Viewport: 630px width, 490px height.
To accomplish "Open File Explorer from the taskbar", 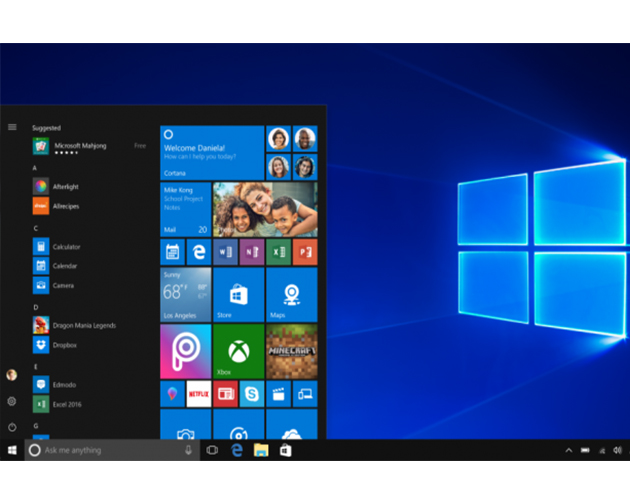I will [x=261, y=450].
